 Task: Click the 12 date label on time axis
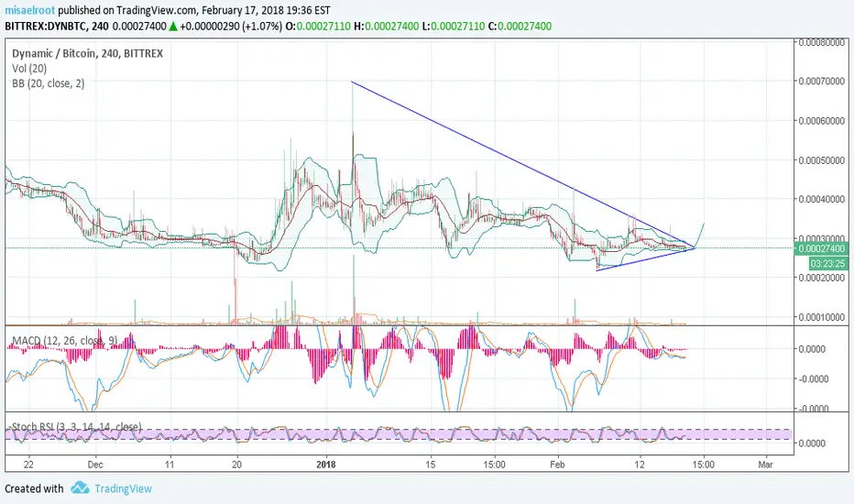640,465
